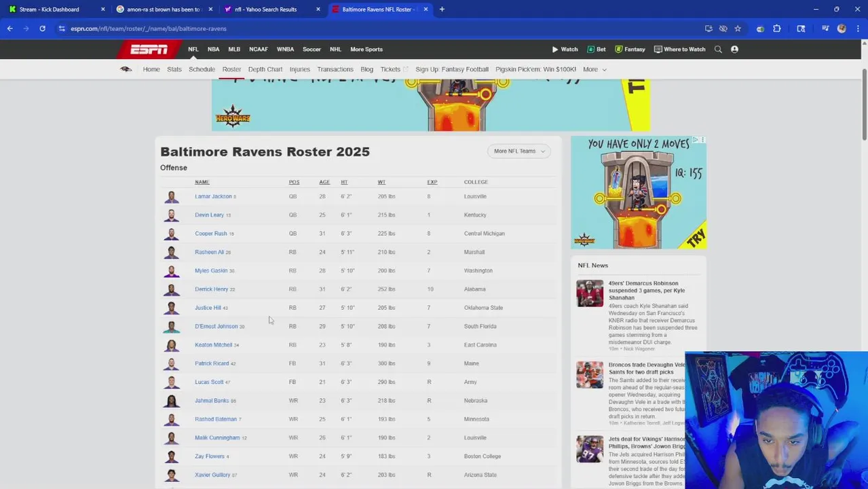868x489 pixels.
Task: Reload the page with the refresh icon
Action: tap(42, 29)
